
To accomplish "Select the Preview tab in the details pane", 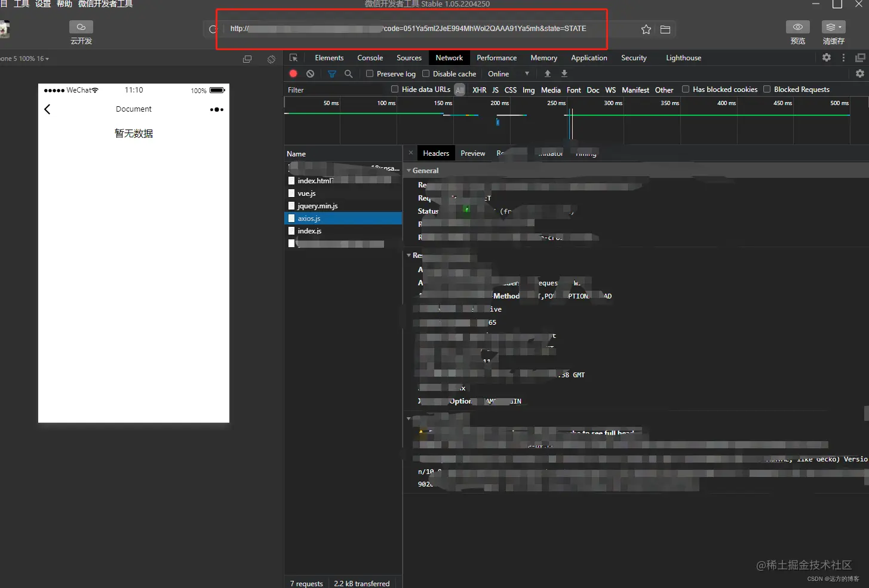I will tap(473, 153).
